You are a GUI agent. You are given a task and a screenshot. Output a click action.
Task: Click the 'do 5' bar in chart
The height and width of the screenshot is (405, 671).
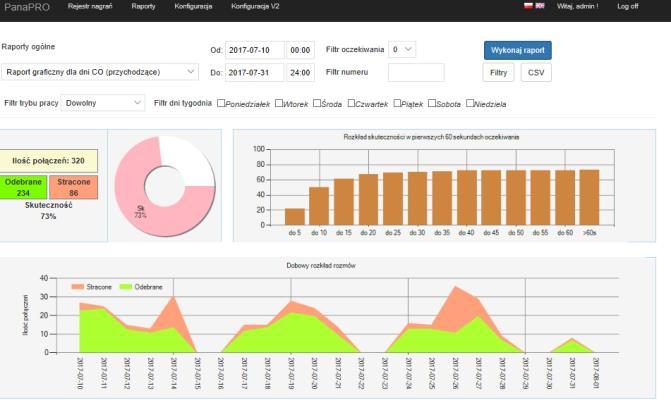pos(295,217)
